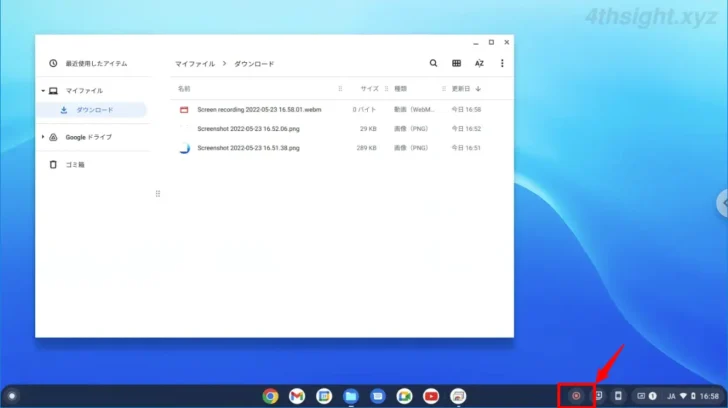The image size is (728, 408).
Task: Open JA input method selector
Action: click(x=671, y=396)
